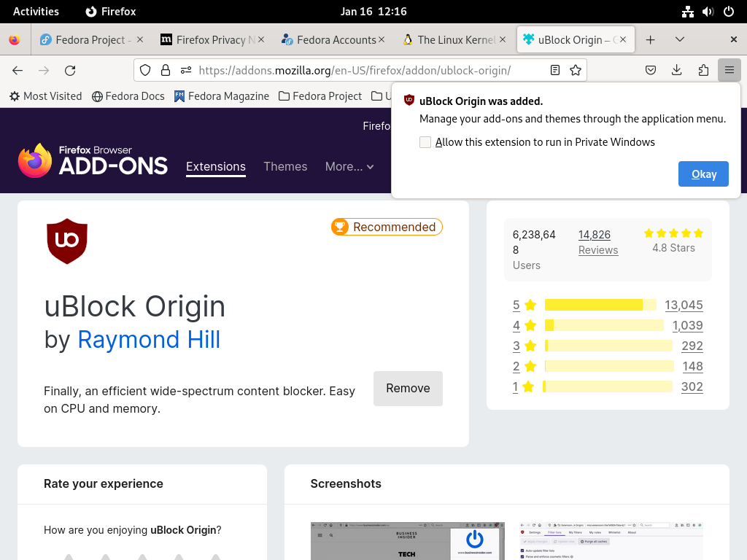Image resolution: width=747 pixels, height=560 pixels.
Task: Open the tracking protection shield icon
Action: tap(145, 71)
